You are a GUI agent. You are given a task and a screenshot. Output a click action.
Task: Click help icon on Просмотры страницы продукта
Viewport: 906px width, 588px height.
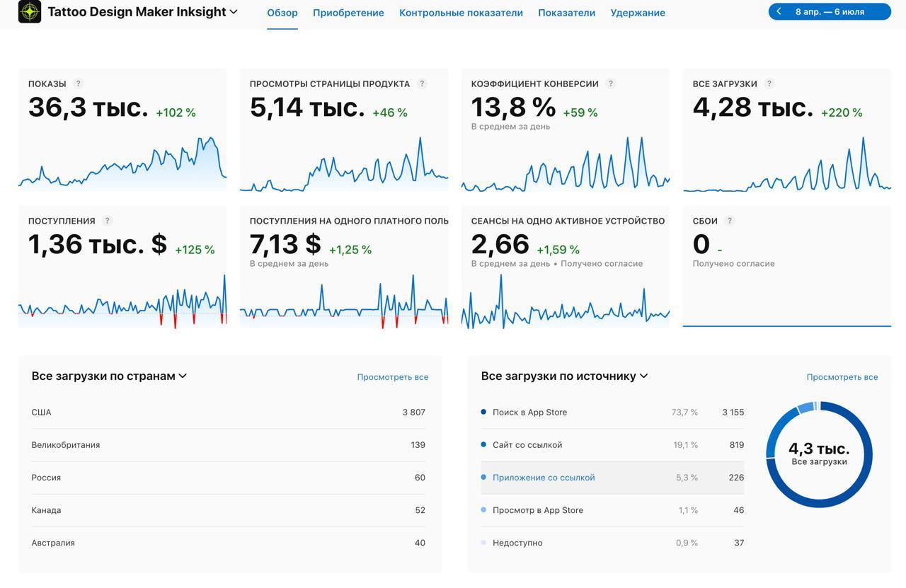[x=422, y=83]
